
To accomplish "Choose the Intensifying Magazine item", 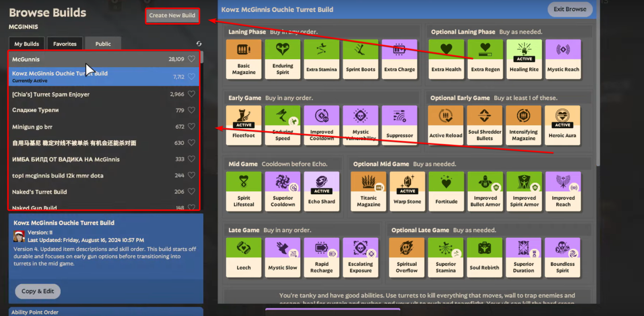I will (x=523, y=125).
